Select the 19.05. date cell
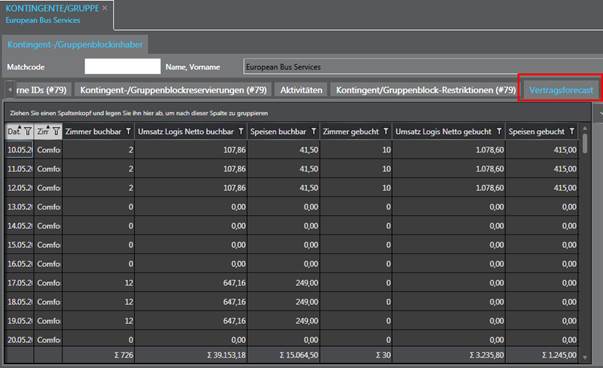Viewport: 603px width, 368px height. pyautogui.click(x=20, y=321)
